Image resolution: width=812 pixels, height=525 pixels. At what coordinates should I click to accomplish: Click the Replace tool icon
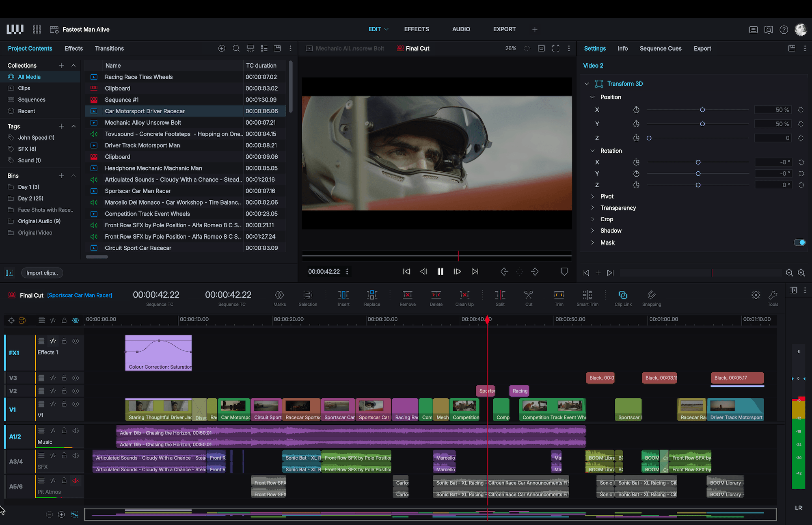click(x=372, y=295)
